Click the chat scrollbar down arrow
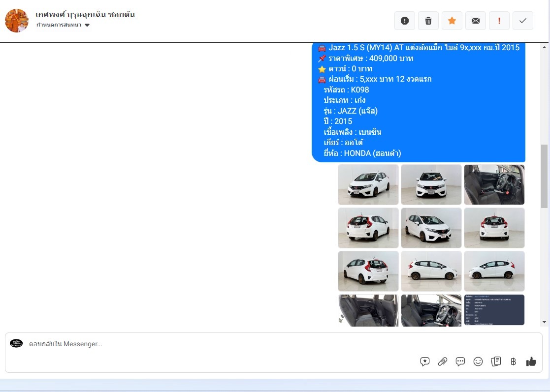The height and width of the screenshot is (392, 550). [545, 322]
